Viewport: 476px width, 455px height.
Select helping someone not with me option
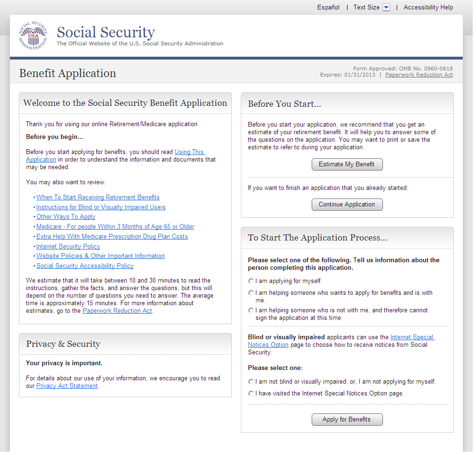[x=251, y=310]
